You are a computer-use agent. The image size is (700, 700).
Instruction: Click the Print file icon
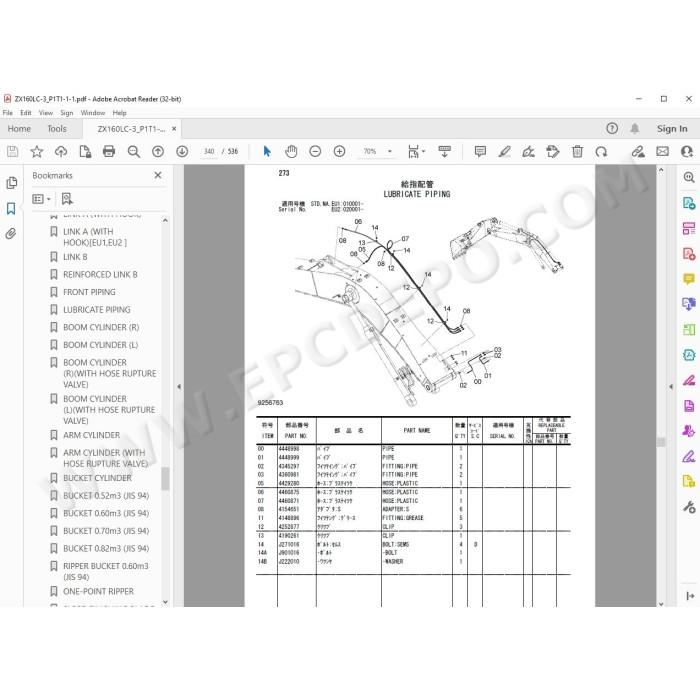pos(109,151)
